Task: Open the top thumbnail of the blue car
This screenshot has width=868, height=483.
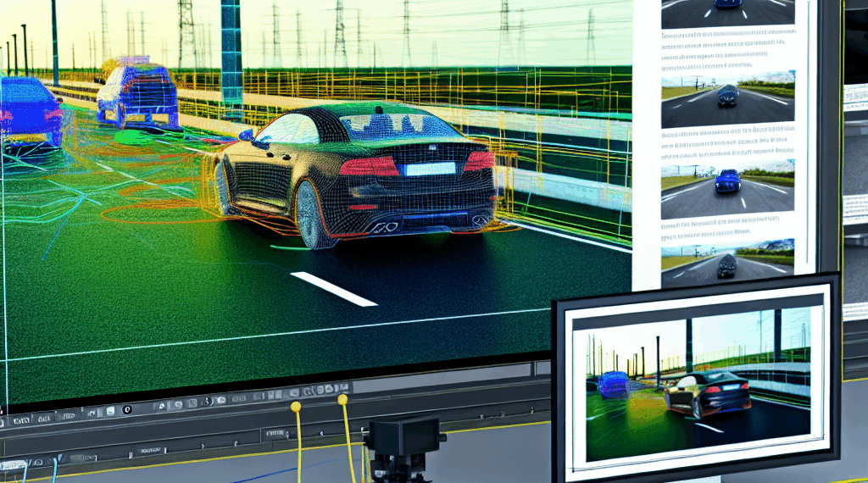Action: (x=727, y=13)
